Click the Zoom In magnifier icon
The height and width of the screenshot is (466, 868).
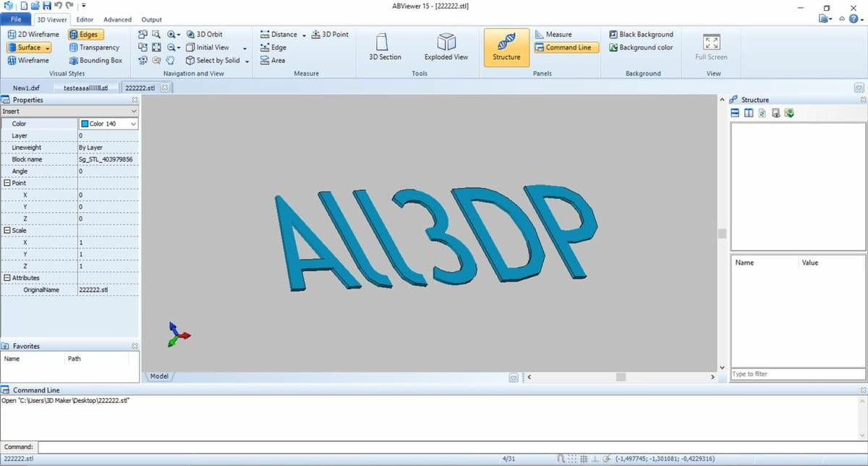tap(171, 34)
